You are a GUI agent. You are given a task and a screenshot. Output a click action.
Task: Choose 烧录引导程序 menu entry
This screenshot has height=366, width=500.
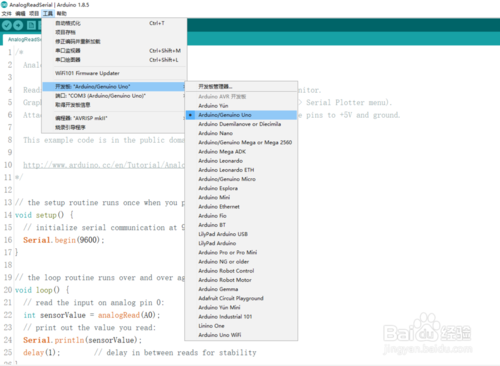[x=114, y=127]
